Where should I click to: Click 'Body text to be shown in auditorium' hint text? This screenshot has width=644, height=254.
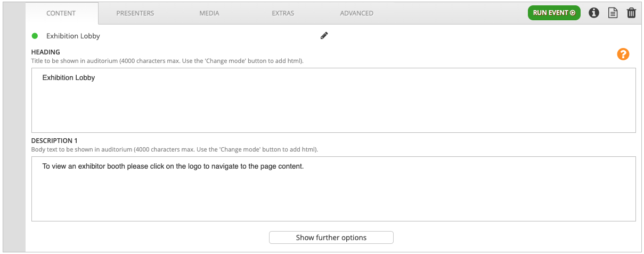pyautogui.click(x=175, y=149)
